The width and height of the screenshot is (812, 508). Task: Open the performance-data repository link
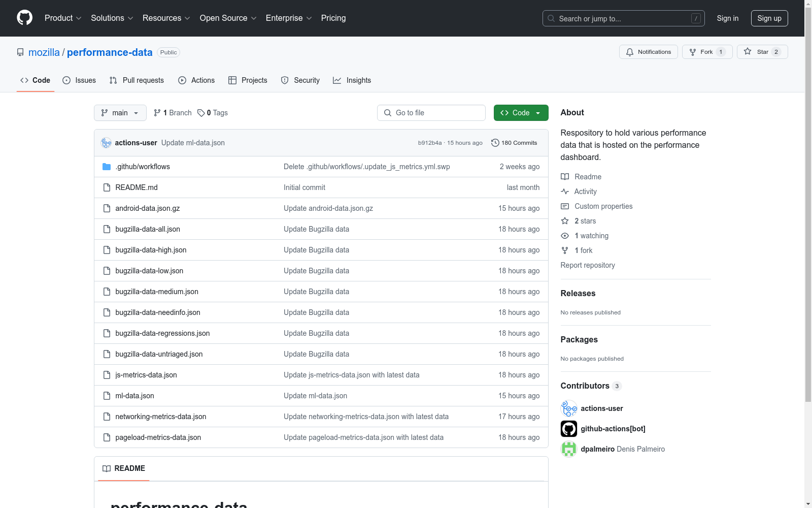point(110,52)
